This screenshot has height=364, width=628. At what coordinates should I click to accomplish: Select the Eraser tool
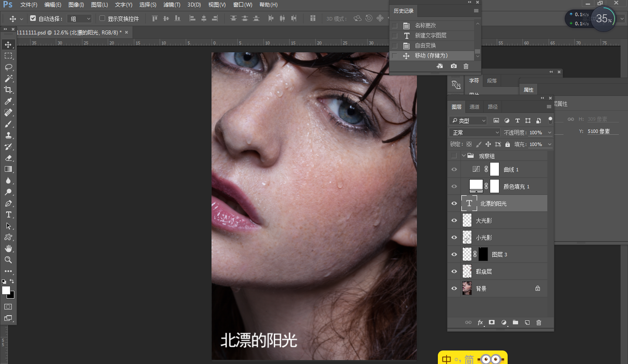coord(8,158)
